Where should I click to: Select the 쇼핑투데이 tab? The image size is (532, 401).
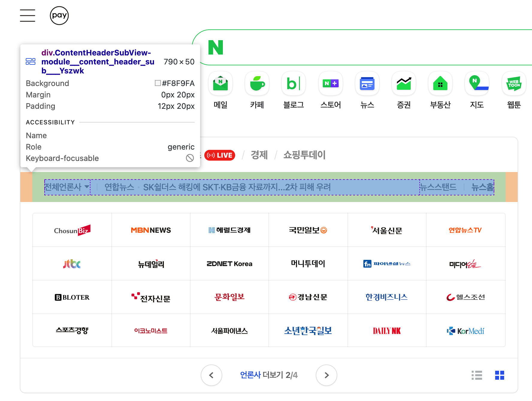click(304, 155)
